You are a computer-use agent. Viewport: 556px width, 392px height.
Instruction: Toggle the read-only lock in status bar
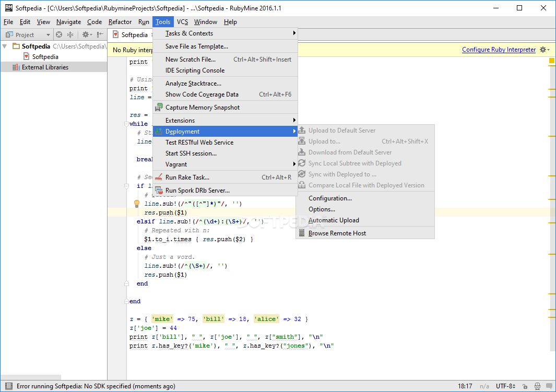tap(525, 386)
